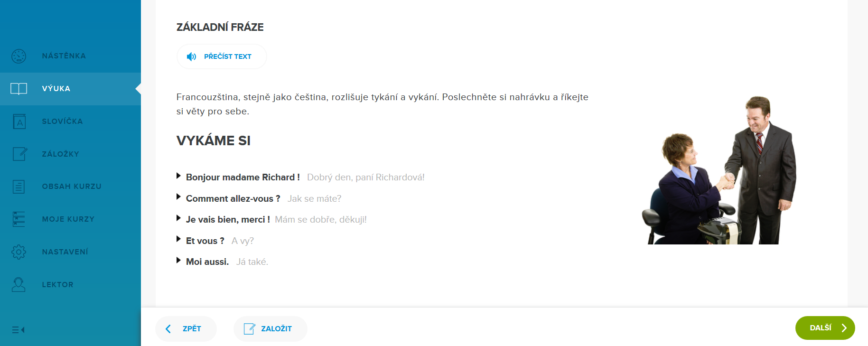Viewport: 868px width, 346px height.
Task: Click the Nastavení gear icon
Action: pos(19,252)
